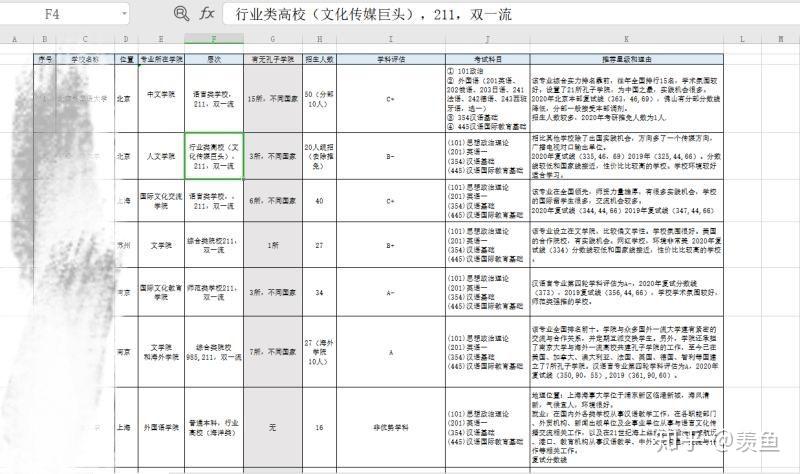
Task: Select exam cell starting with ① 101政治
Action: [x=488, y=98]
